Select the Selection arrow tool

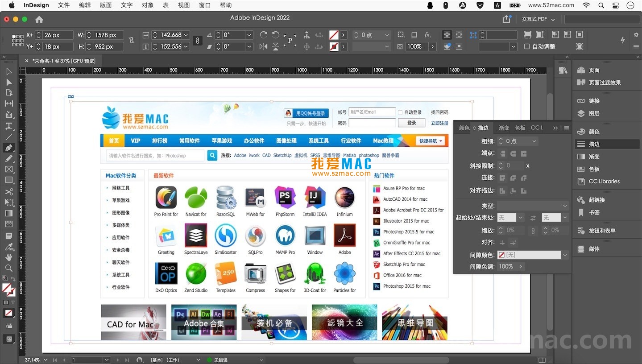pyautogui.click(x=8, y=71)
